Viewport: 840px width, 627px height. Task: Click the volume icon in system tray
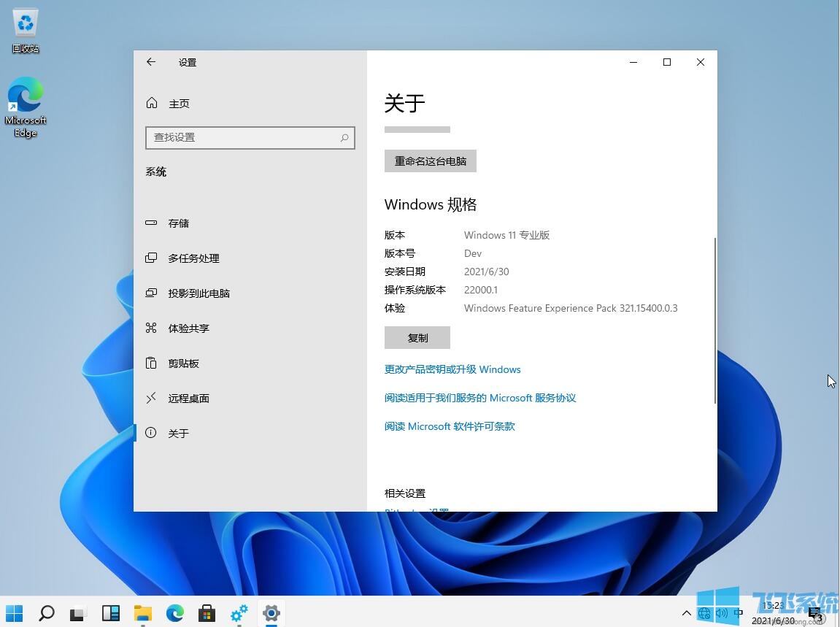[722, 613]
